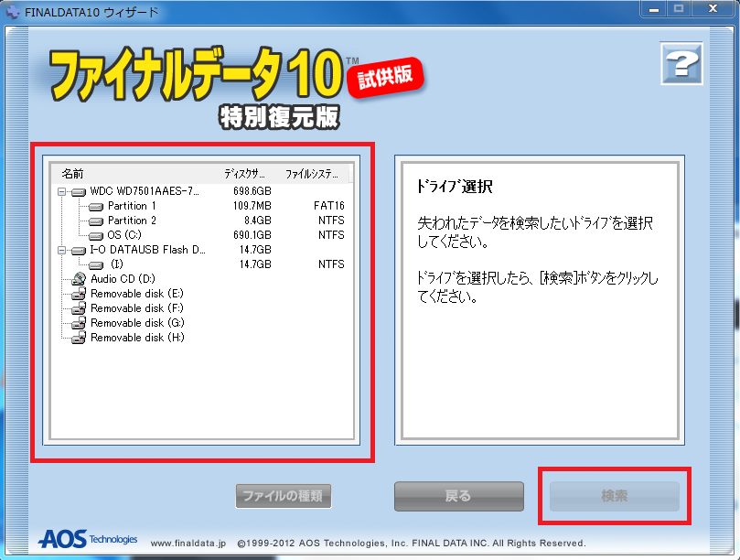Viewport: 740px width, 560px height.
Task: Click the 14.7GB size in the I-O DATAUSB row
Action: coord(255,250)
